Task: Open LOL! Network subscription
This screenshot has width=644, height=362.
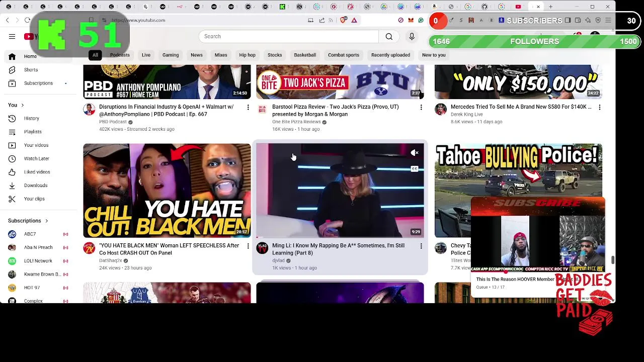Action: [38, 261]
